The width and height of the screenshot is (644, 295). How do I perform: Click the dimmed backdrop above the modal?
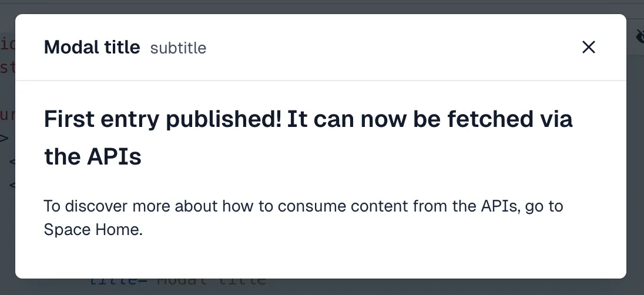click(322, 6)
